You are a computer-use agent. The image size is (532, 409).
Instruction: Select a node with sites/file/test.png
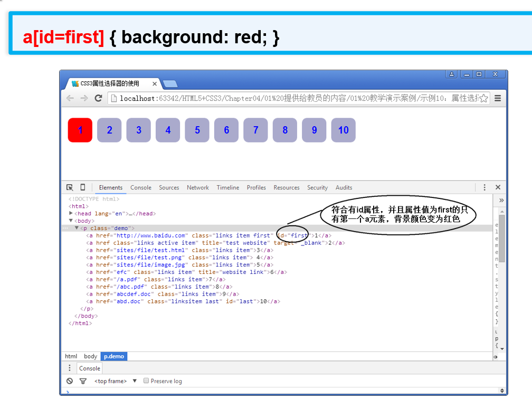click(179, 258)
